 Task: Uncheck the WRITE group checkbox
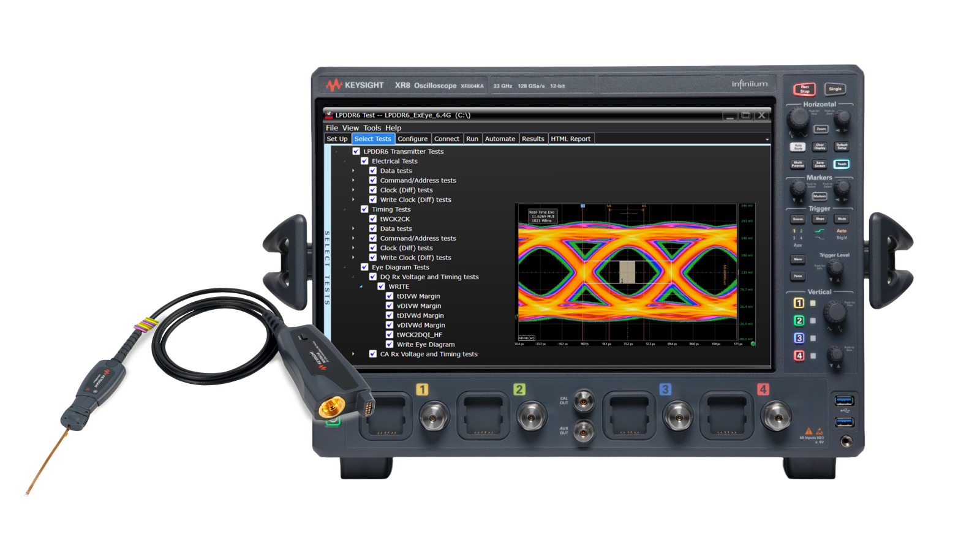(381, 287)
